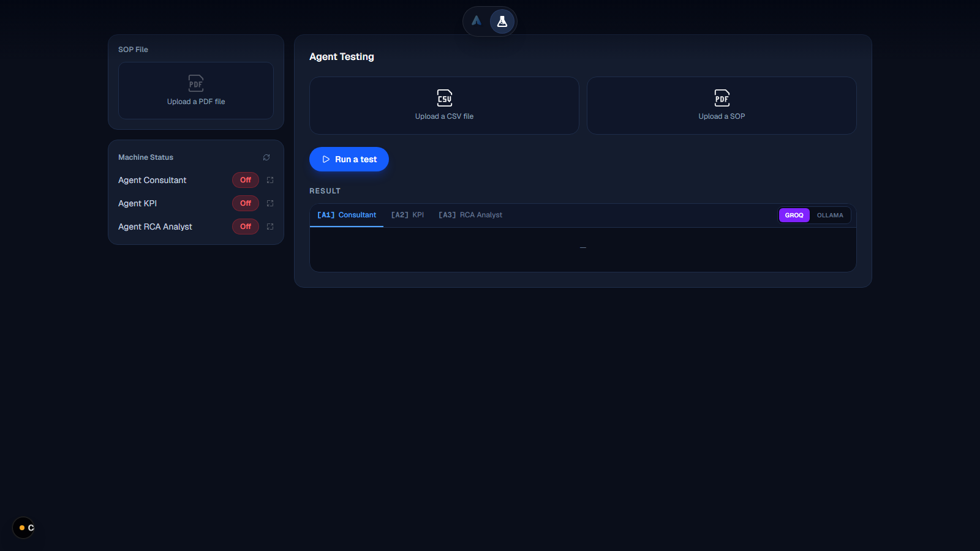The height and width of the screenshot is (551, 980).
Task: Click the SOP File heading
Action: (133, 50)
